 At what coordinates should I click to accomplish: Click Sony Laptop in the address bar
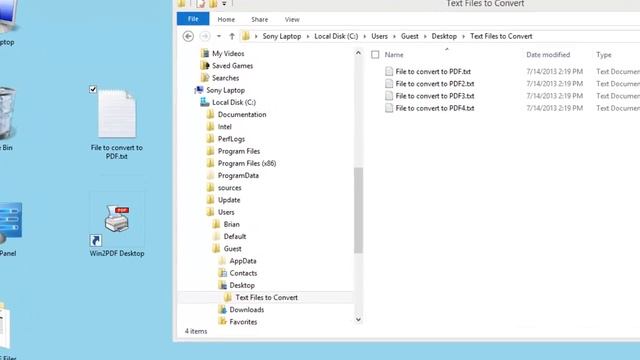tap(282, 36)
